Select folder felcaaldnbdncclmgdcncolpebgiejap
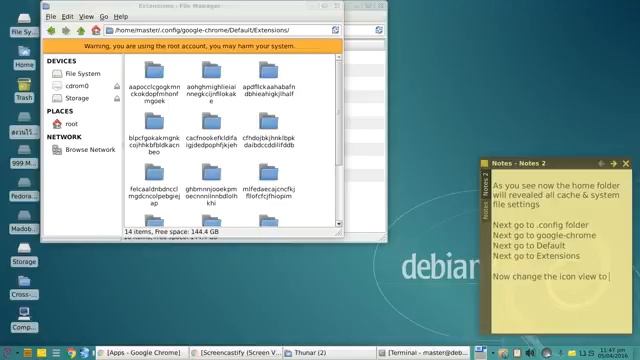This screenshot has width=640, height=360. tap(154, 184)
